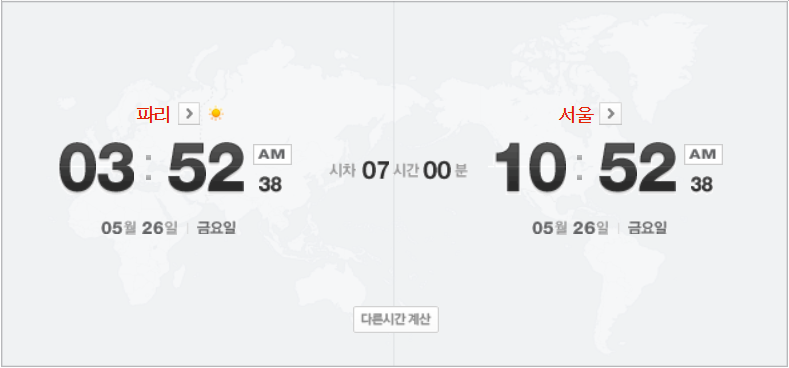Open the 파리 city selector arrow
Screen dimensions: 789x368
[189, 114]
